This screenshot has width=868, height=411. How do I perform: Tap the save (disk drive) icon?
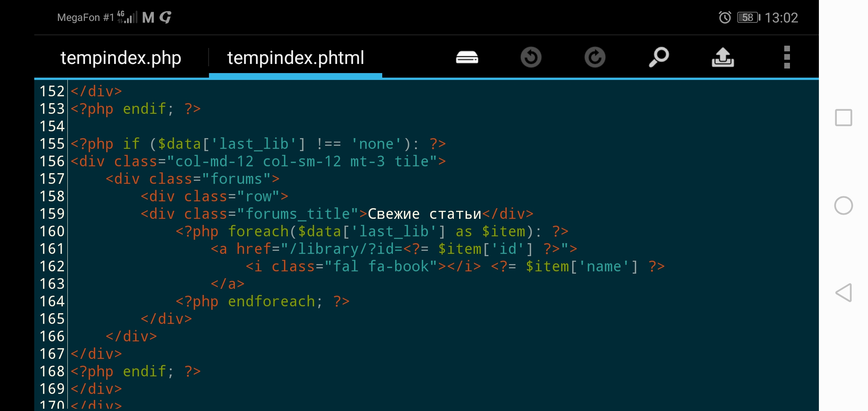(467, 57)
